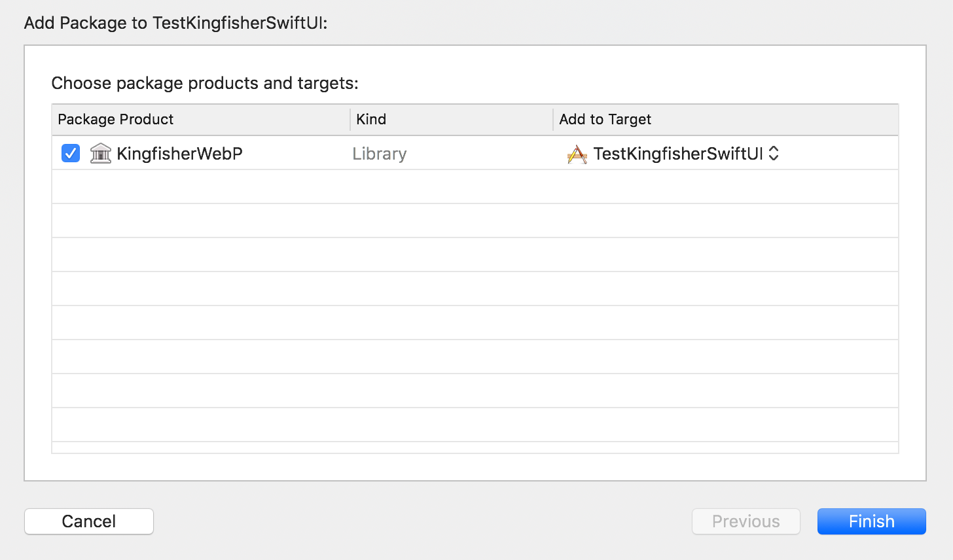Click the 'Choose package products and targets' label
This screenshot has width=953, height=560.
click(205, 83)
